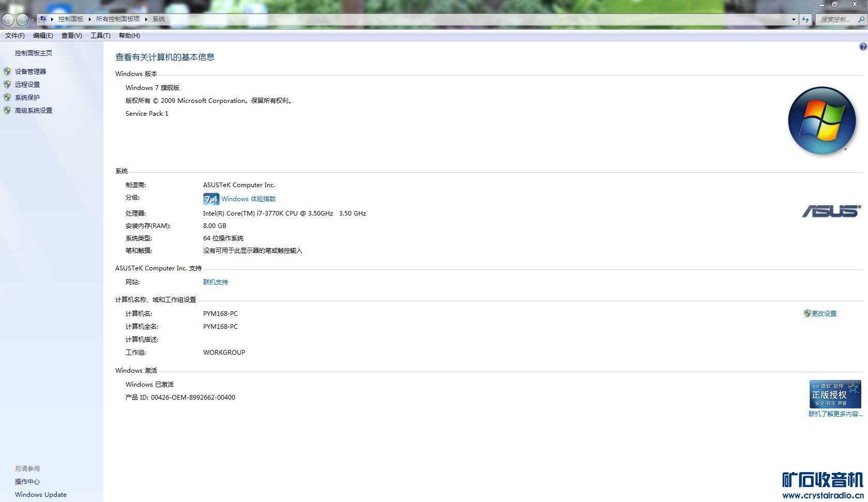The height and width of the screenshot is (502, 868).
Task: Click the WORKGROUP workgroup value
Action: pos(224,353)
